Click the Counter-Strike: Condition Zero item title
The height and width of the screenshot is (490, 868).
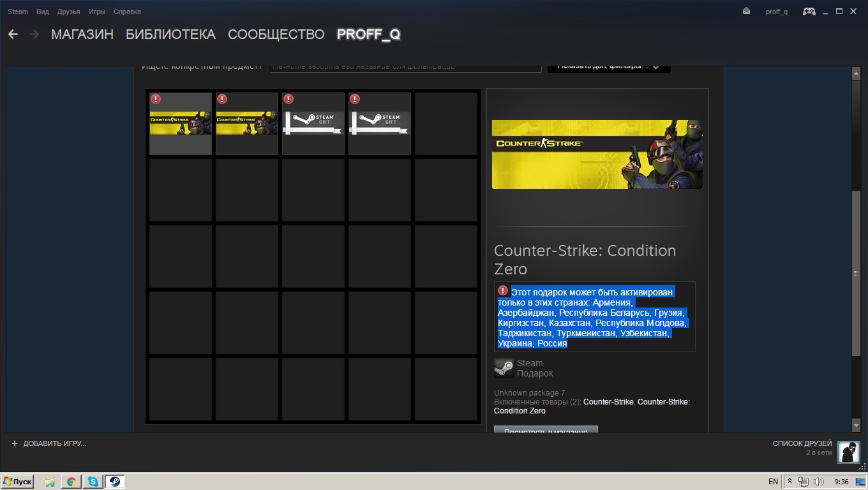point(585,259)
